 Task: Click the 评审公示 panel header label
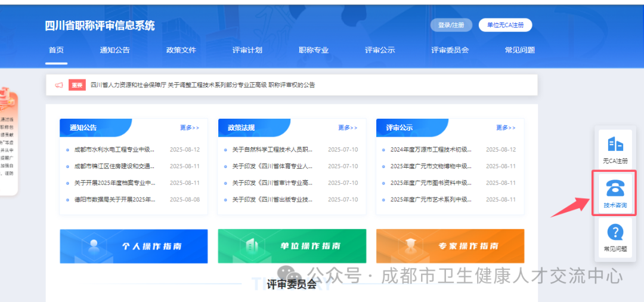pos(400,128)
